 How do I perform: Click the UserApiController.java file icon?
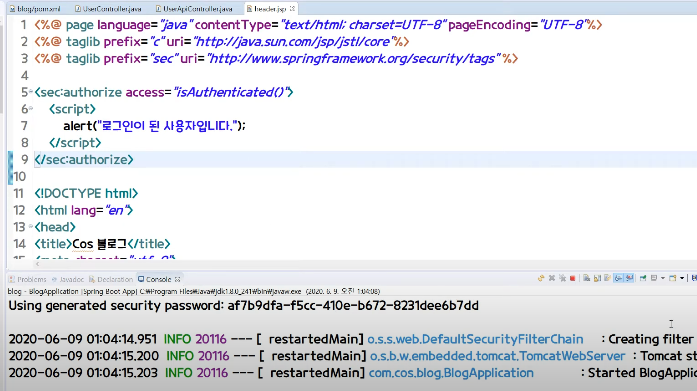(159, 9)
